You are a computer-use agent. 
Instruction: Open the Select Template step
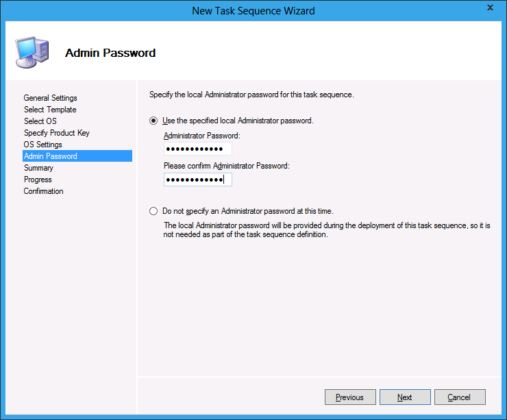point(50,110)
